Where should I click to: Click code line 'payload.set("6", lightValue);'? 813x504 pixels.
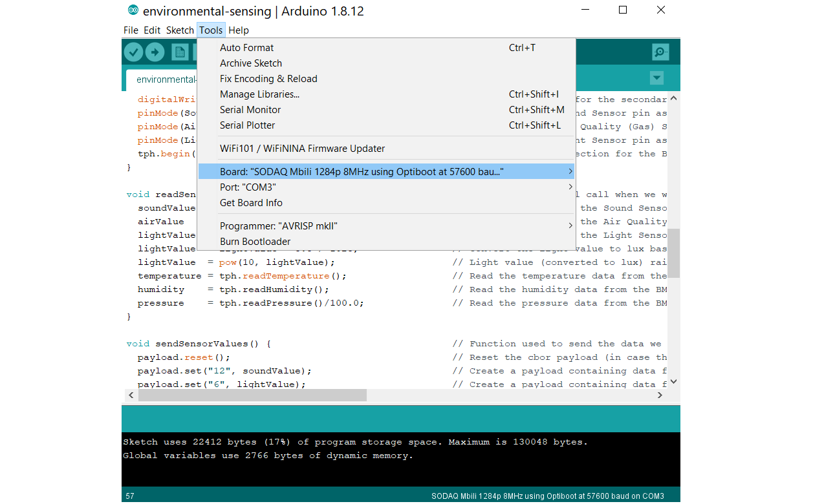(x=222, y=384)
